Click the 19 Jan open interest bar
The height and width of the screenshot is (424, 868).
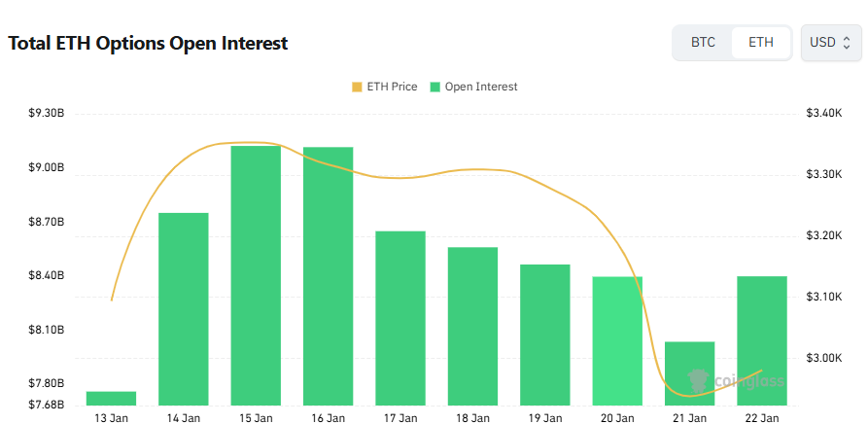[x=545, y=335]
